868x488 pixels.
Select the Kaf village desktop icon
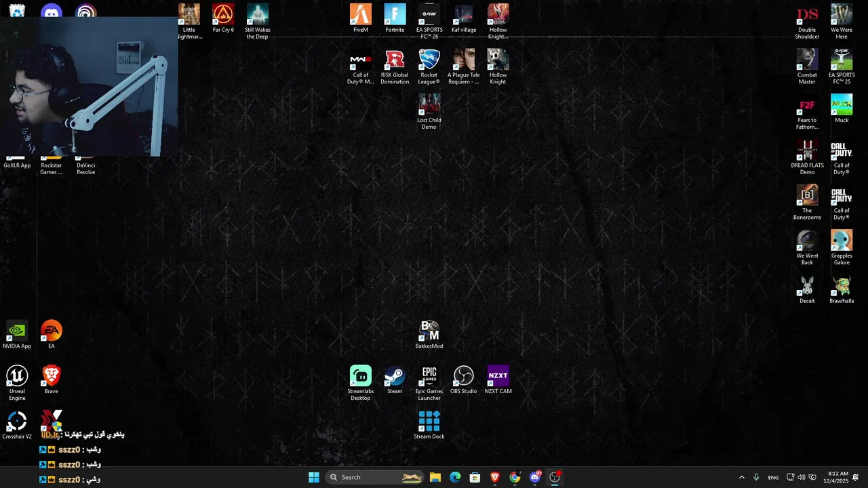464,18
